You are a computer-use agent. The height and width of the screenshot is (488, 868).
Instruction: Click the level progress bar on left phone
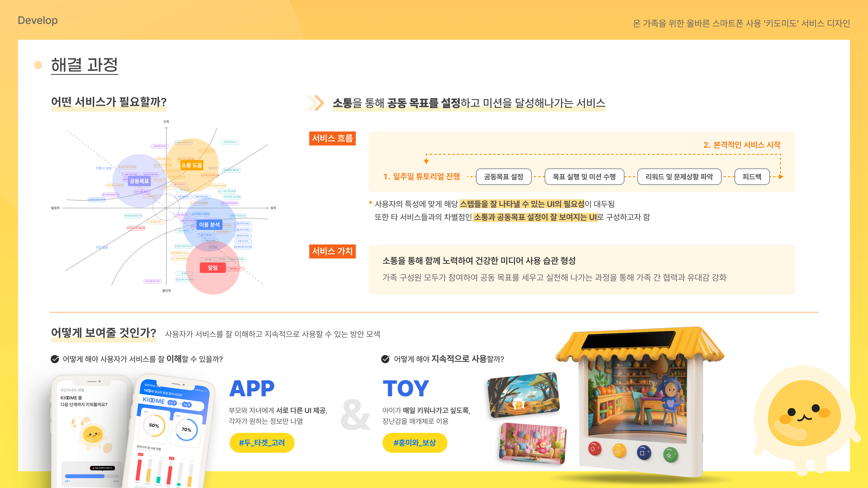coord(92,476)
